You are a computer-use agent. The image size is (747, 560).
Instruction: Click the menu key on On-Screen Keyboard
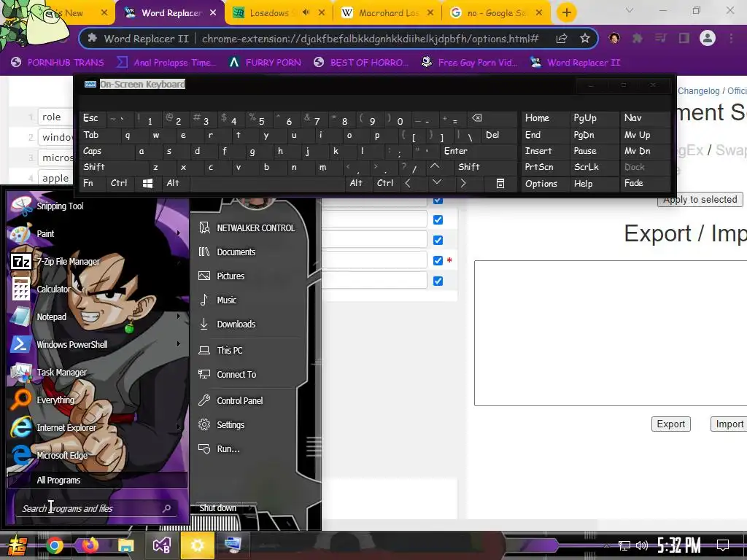500,183
